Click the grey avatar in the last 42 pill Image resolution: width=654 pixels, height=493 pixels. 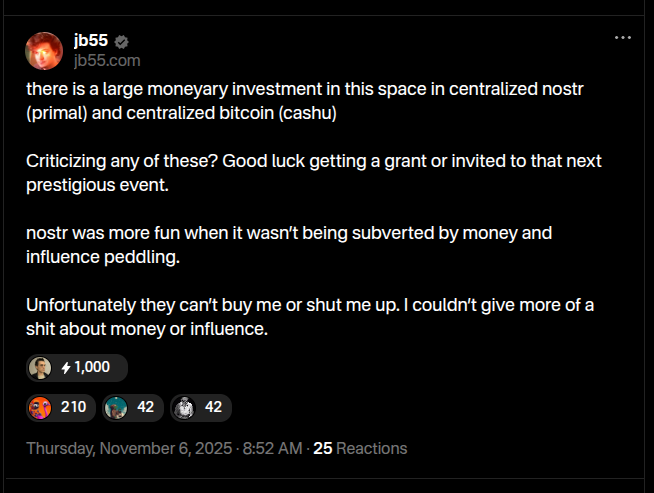(x=184, y=407)
